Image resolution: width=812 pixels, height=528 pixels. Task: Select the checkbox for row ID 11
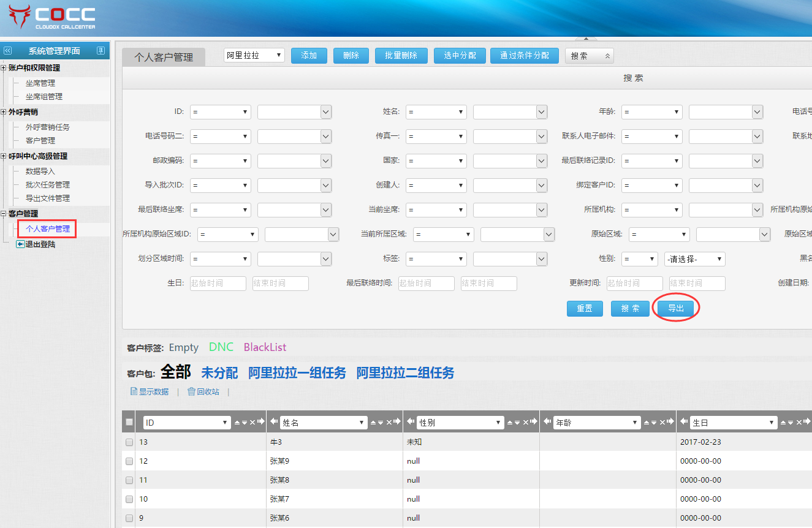(129, 480)
